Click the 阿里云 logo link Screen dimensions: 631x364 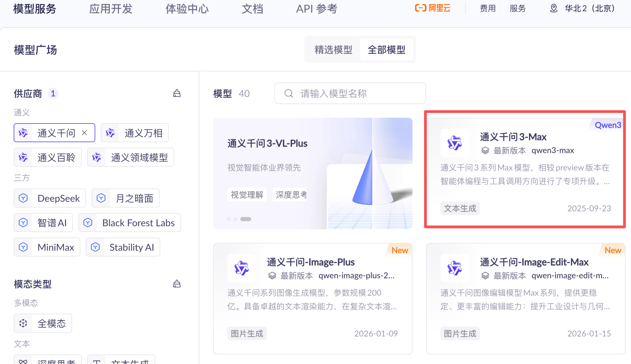(433, 8)
